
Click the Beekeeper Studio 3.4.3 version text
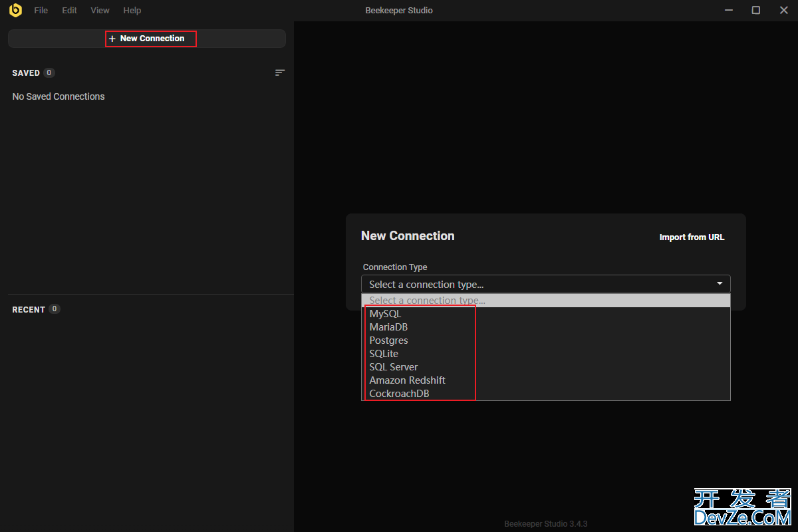546,524
